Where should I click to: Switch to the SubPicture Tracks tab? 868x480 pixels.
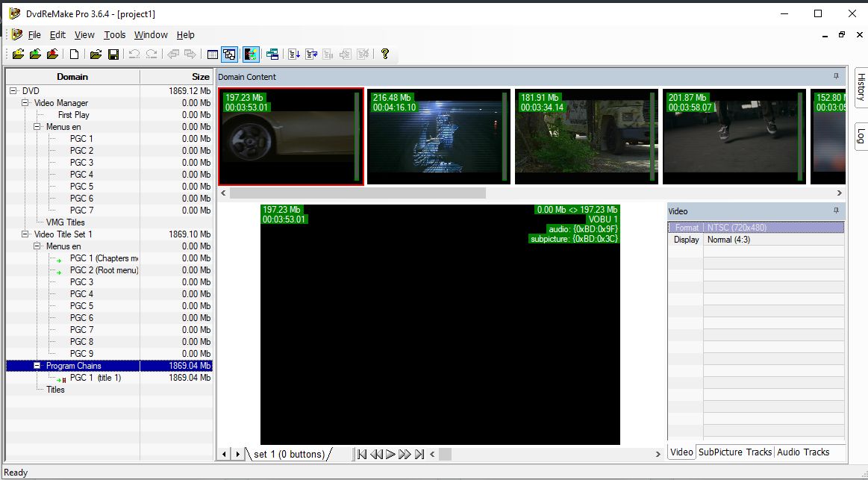[x=735, y=452]
